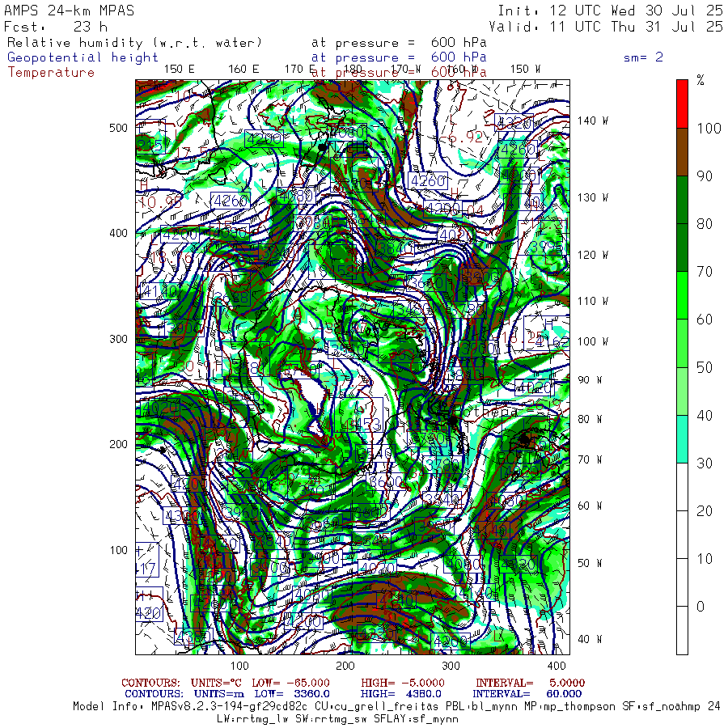Click the "150 W" longitude label at top
The width and height of the screenshot is (728, 728).
(525, 70)
